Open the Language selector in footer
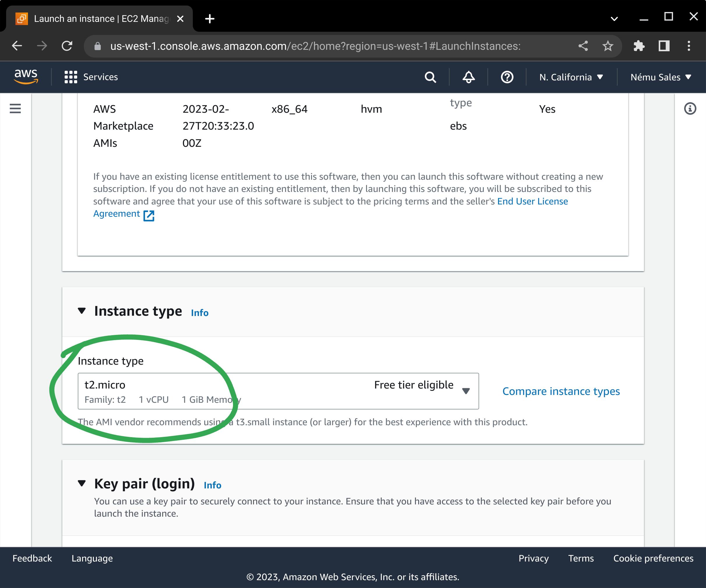 pyautogui.click(x=92, y=558)
